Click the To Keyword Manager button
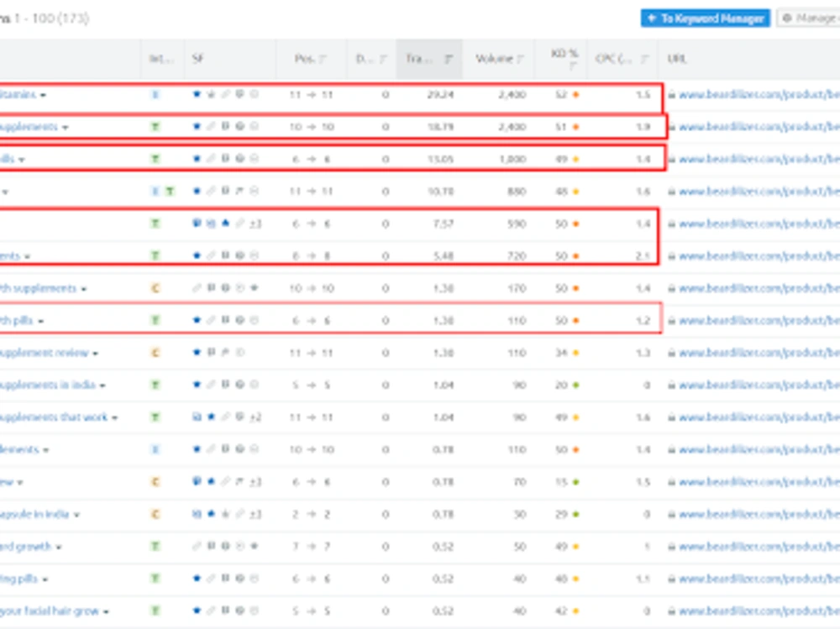The height and width of the screenshot is (629, 840). (x=705, y=18)
